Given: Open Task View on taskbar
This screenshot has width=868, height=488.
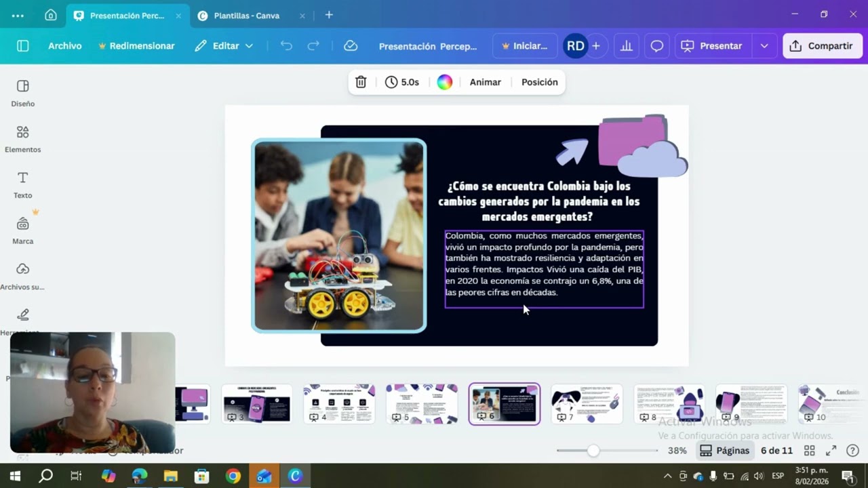Looking at the screenshot, I should 76,476.
